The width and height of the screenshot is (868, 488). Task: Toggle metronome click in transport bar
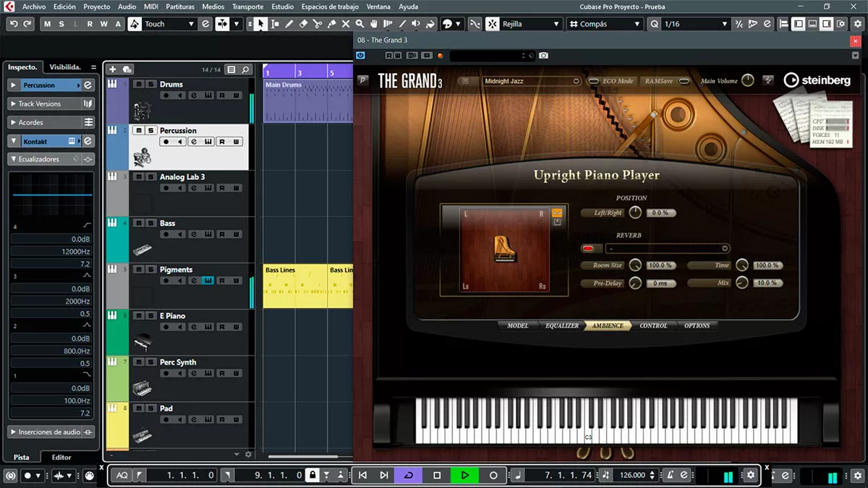click(x=671, y=475)
